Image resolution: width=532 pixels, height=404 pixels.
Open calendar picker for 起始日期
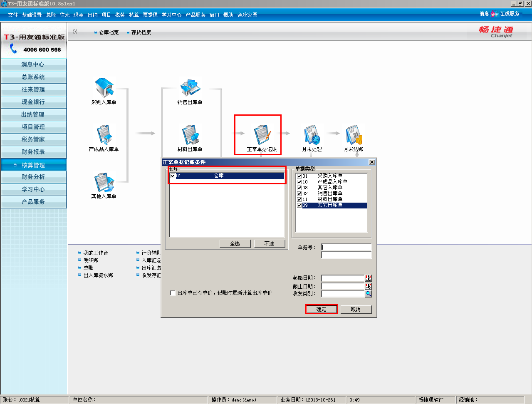coord(369,278)
